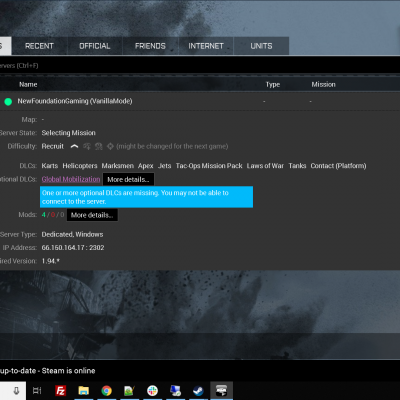Click the Laws of War DLC entry

tap(265, 166)
